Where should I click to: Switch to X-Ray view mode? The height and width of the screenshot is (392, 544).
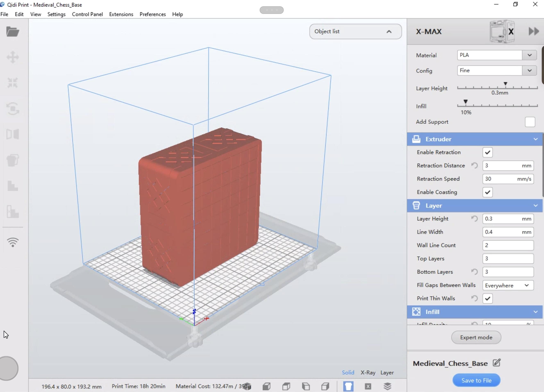(368, 372)
